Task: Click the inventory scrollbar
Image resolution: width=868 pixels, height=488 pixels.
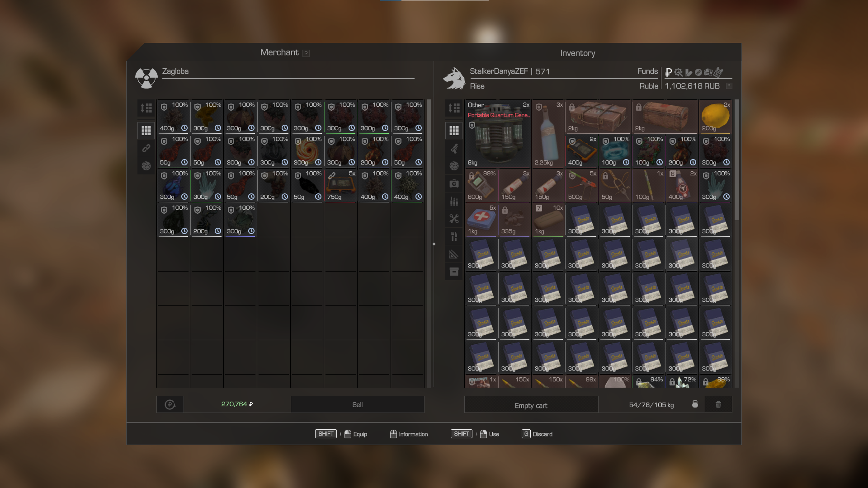Action: (737, 160)
